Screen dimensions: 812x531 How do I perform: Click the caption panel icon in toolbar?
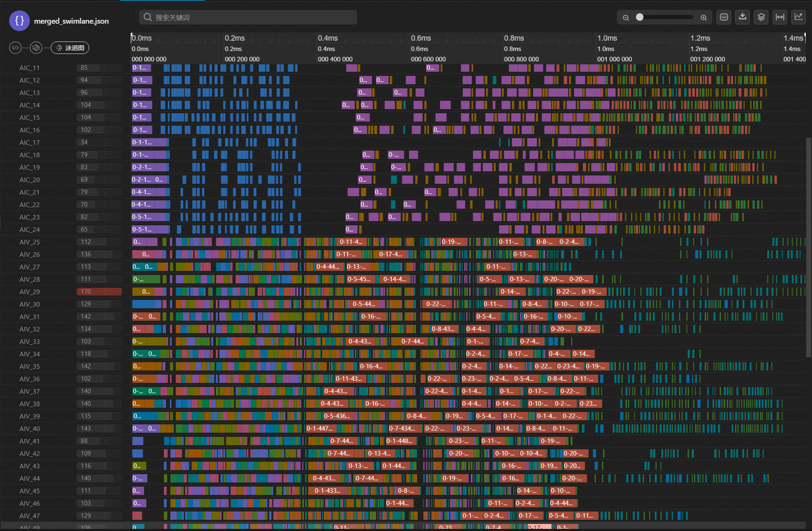pos(724,17)
